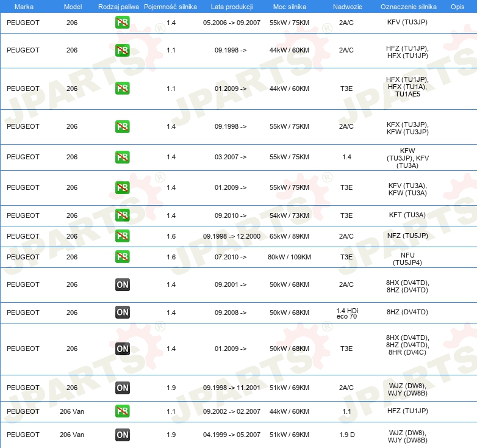Click diesel ON icon in 206 Van 1.9 D row
Viewport: 477px width, 448px height.
click(x=122, y=435)
